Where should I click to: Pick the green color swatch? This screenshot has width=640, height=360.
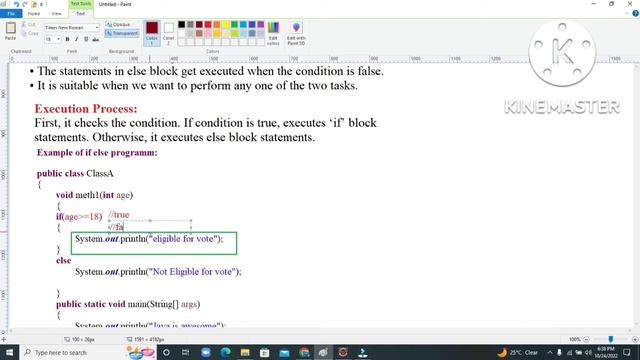234,25
